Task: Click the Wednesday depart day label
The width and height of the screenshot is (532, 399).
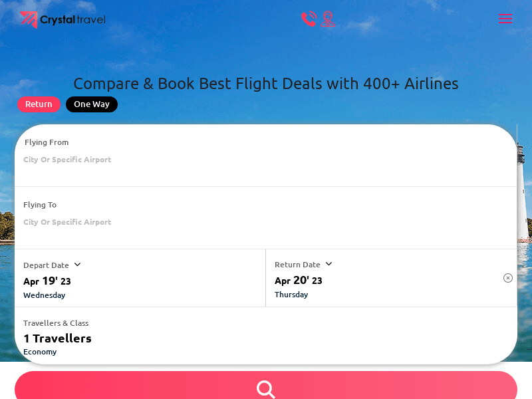Action: tap(44, 295)
